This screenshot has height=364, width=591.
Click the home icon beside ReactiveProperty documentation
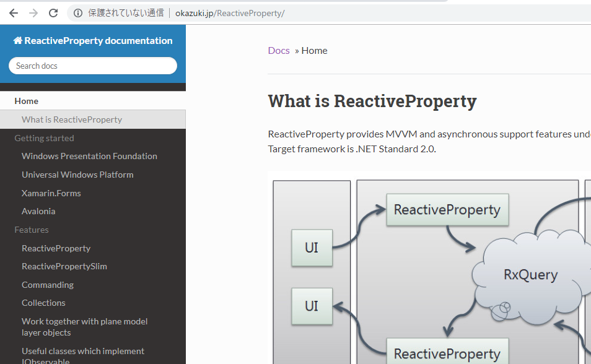[18, 40]
